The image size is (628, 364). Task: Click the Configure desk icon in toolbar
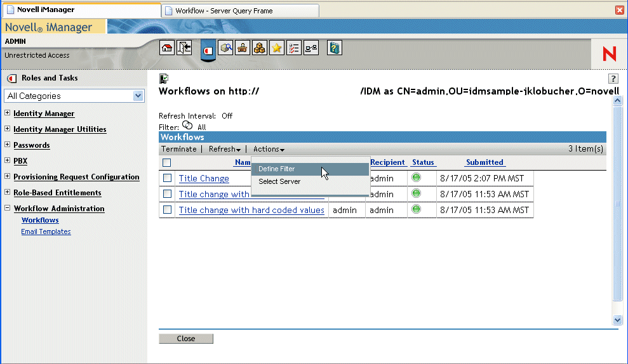point(243,48)
